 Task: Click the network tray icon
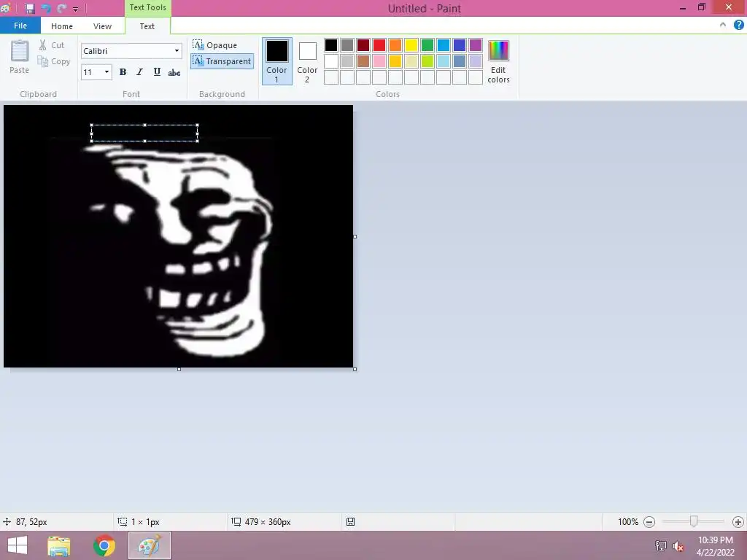(x=660, y=545)
